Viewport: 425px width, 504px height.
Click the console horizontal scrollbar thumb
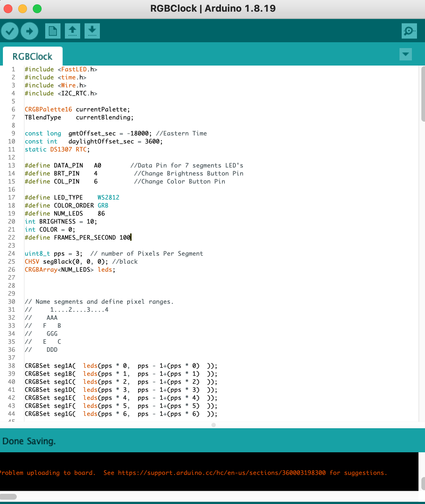8,497
